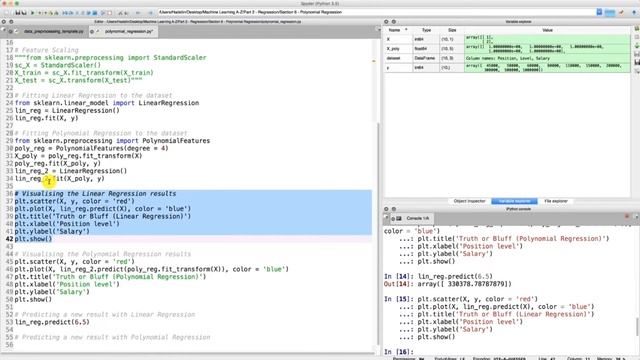Click the green Run file icon
The image size is (640, 360).
click(x=33, y=13)
